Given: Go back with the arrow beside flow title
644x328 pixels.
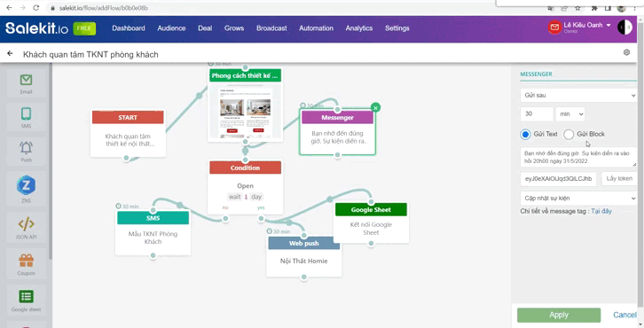Looking at the screenshot, I should (x=10, y=54).
